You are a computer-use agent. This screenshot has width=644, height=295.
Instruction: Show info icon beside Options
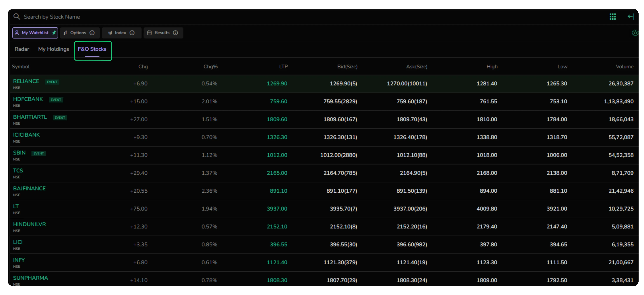[x=92, y=33]
